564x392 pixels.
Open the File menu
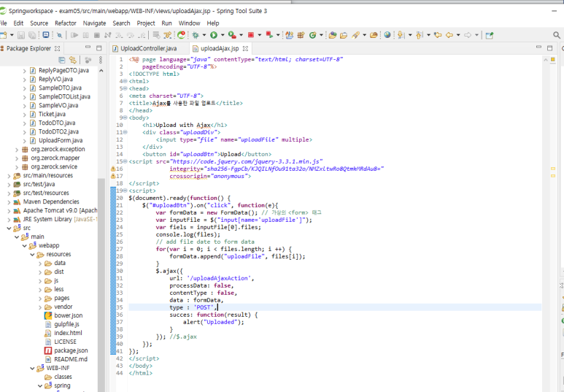point(3,23)
